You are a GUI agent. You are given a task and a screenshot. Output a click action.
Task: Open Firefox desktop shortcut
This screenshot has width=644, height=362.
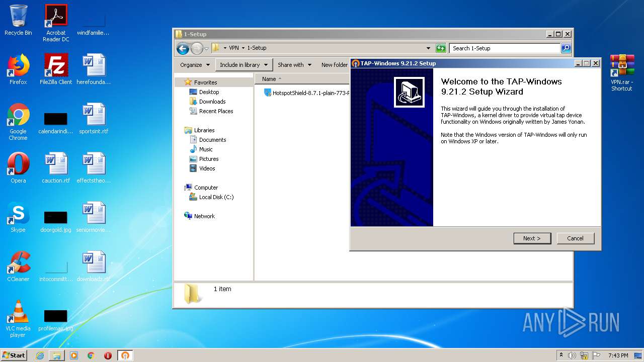(18, 69)
